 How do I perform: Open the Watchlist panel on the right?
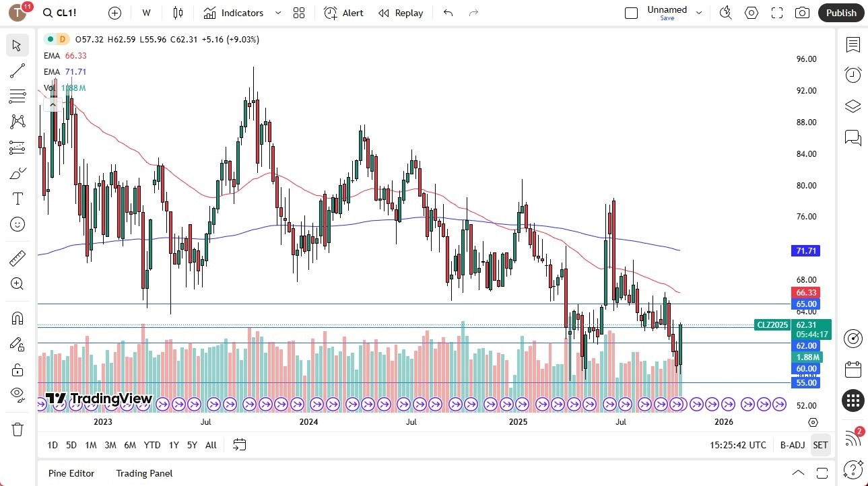click(853, 45)
